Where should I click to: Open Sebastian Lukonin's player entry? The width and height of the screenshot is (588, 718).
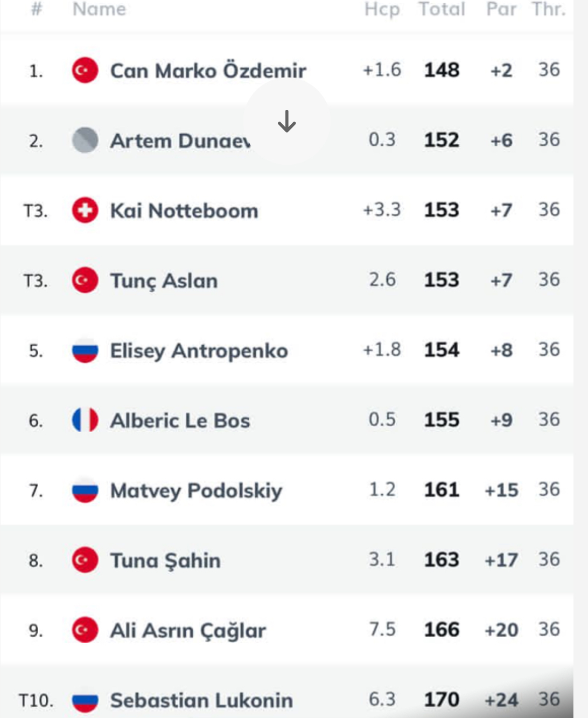[201, 700]
